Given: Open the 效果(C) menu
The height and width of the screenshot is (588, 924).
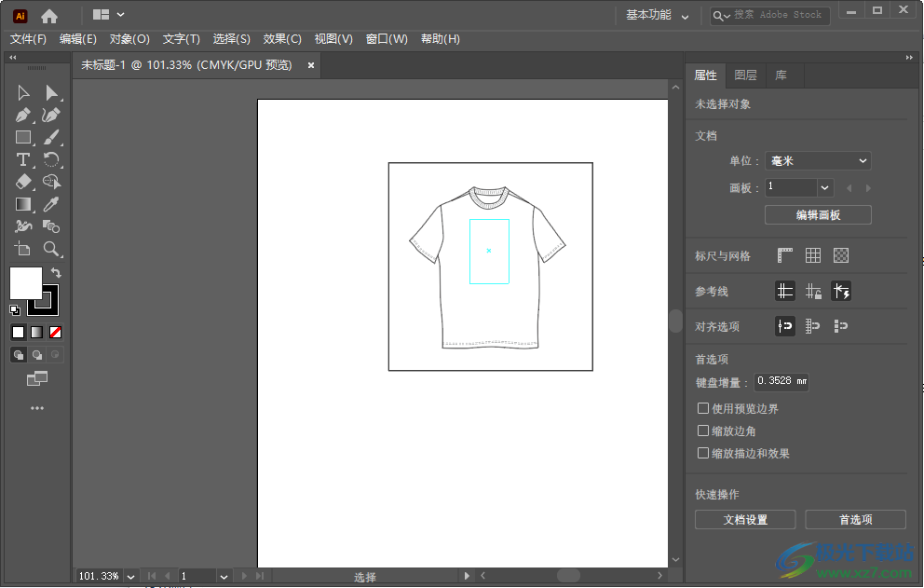Looking at the screenshot, I should [x=282, y=39].
